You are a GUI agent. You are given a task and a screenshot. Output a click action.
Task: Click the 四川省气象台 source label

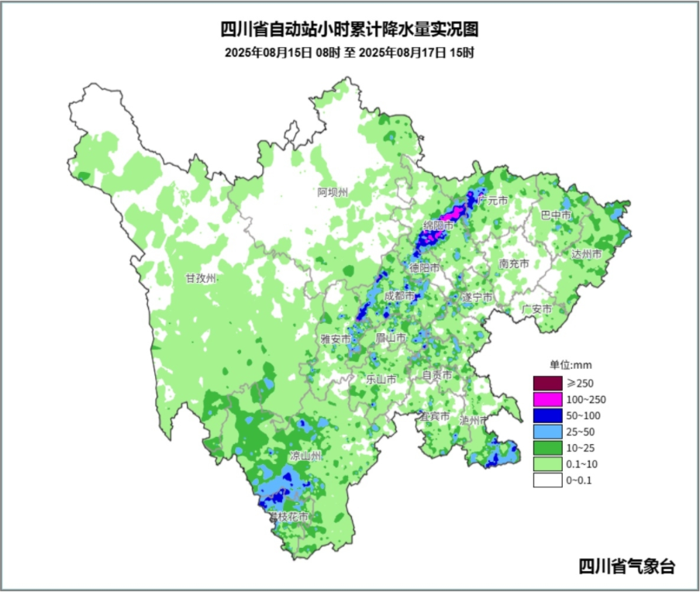click(x=626, y=566)
